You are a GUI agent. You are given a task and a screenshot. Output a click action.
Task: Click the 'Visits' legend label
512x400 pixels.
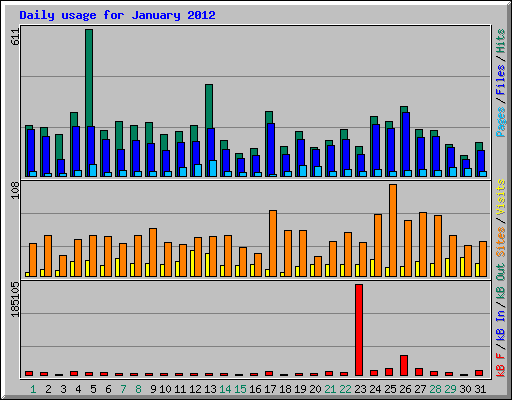coord(501,197)
